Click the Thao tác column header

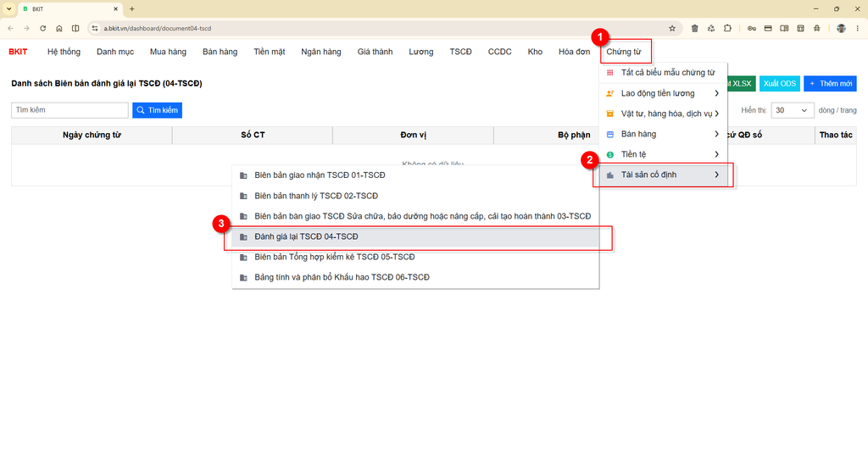coord(835,135)
